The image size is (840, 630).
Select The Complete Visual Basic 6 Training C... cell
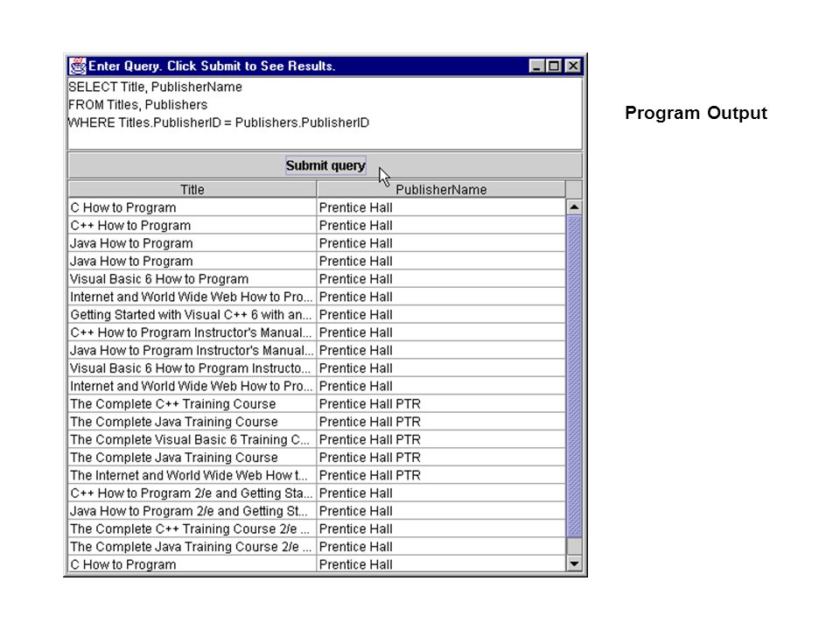click(192, 440)
